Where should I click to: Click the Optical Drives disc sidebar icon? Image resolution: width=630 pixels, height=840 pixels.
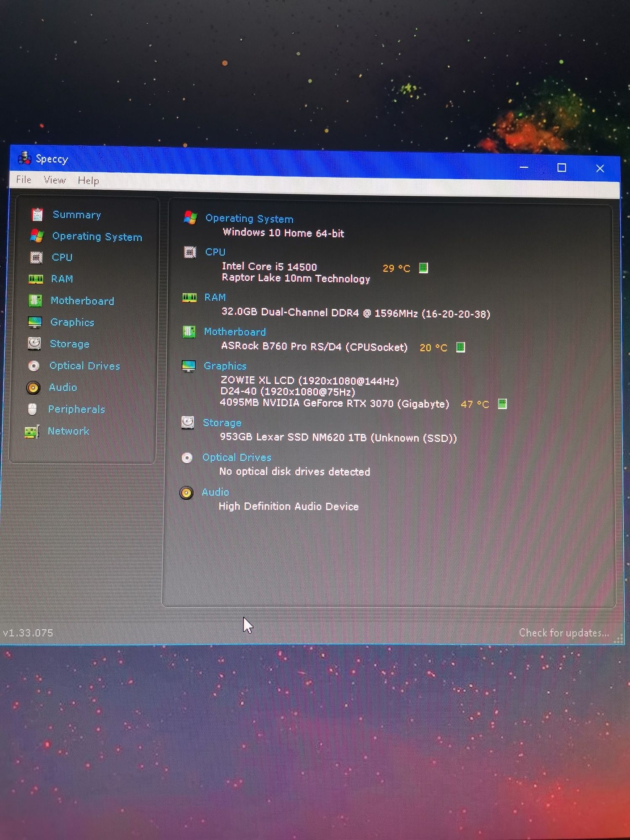pyautogui.click(x=34, y=366)
